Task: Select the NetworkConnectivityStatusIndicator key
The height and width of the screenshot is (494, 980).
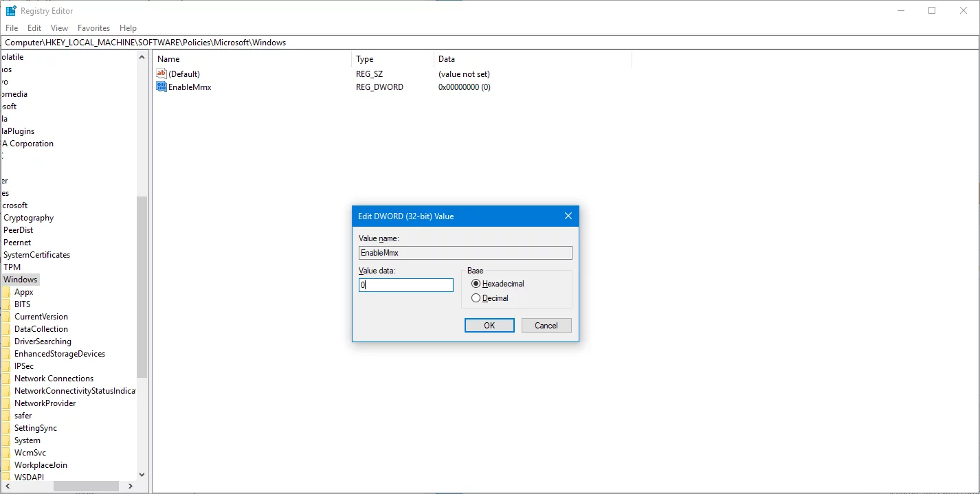Action: pos(75,391)
